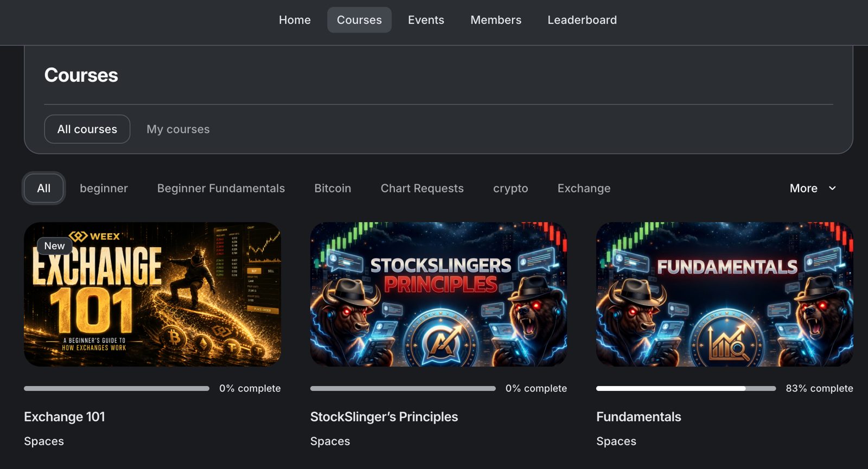Click the 83% complete label
The height and width of the screenshot is (469, 868).
819,388
